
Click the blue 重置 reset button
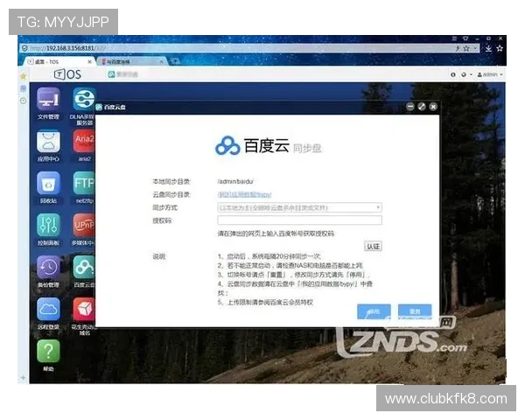click(415, 311)
